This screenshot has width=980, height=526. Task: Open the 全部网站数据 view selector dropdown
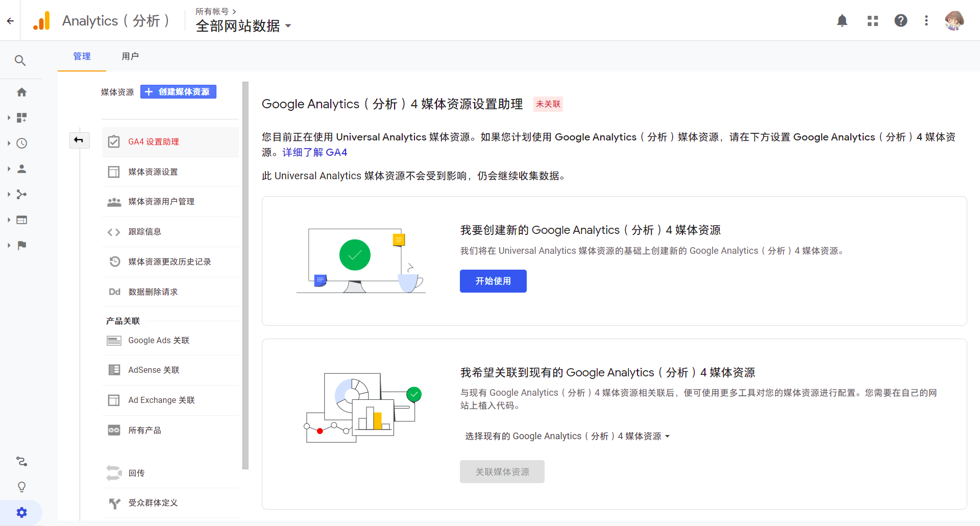243,26
